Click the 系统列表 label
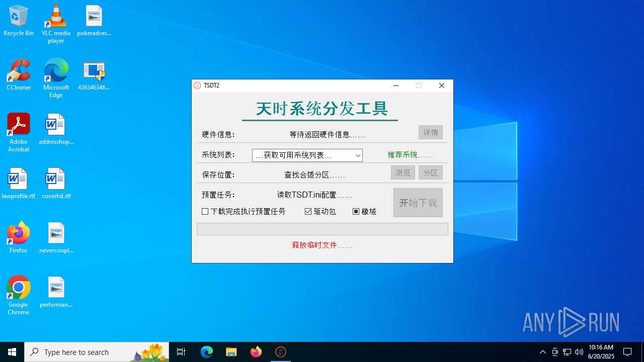Image resolution: width=644 pixels, height=362 pixels. click(x=218, y=155)
